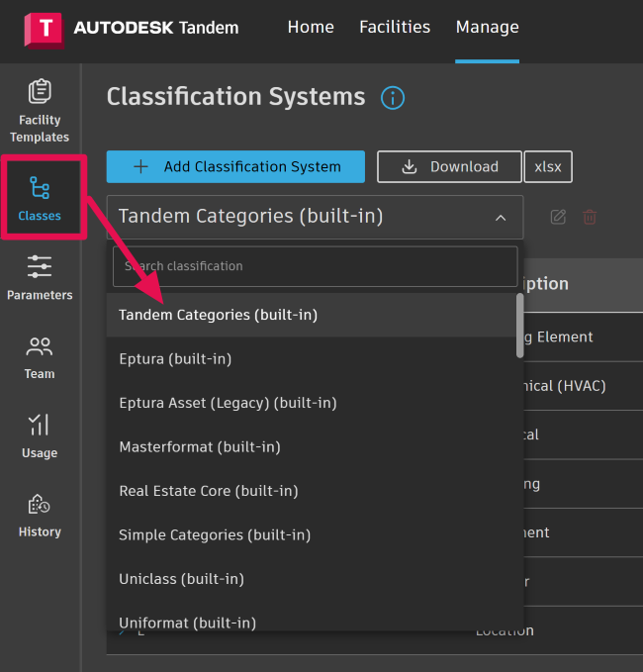Choose Masterformat (built-in) classification
Screen dimensions: 643x672
pos(200,446)
